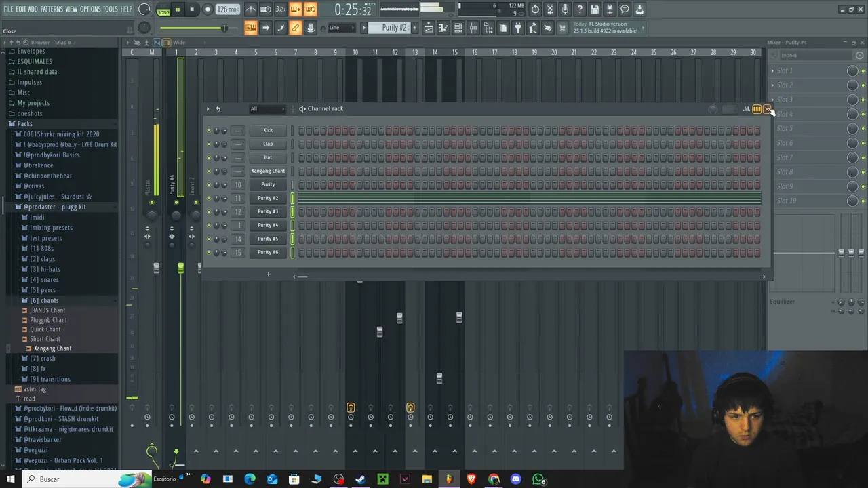Toggle the metronome icon
This screenshot has width=868, height=488.
point(251,9)
